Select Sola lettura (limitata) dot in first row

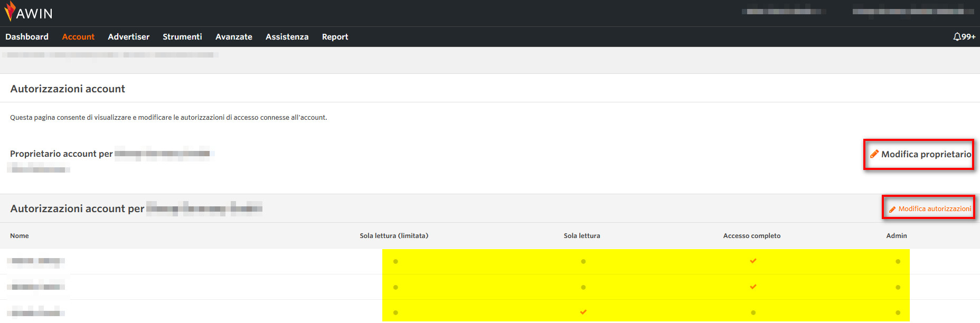395,261
